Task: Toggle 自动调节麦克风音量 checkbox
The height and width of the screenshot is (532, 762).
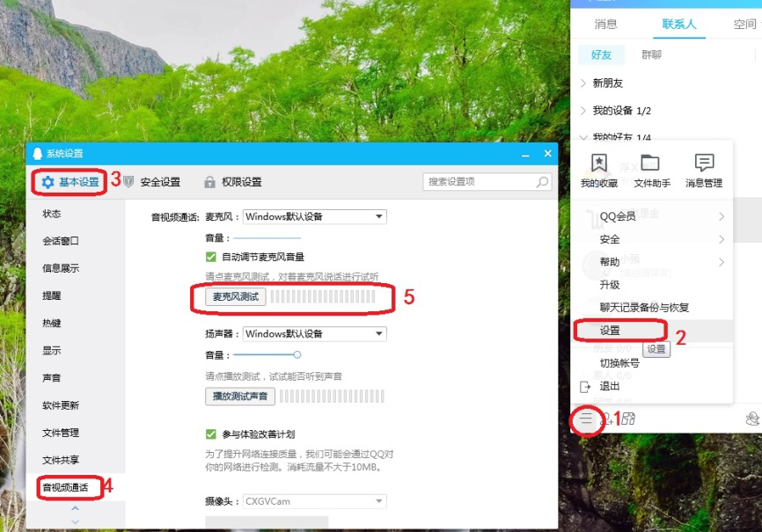Action: point(211,257)
